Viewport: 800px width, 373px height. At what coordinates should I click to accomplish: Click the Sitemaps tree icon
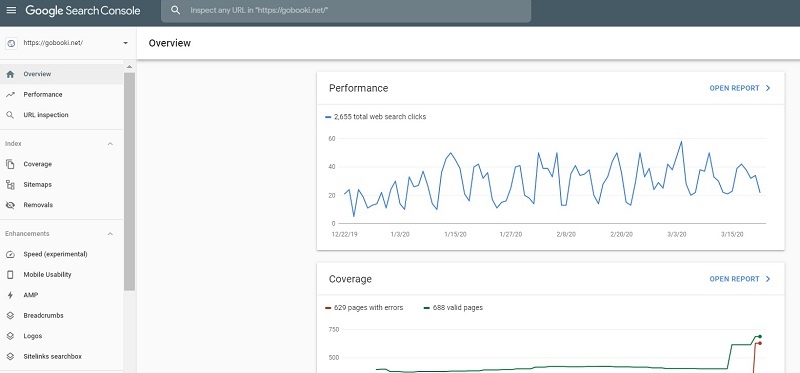10,185
